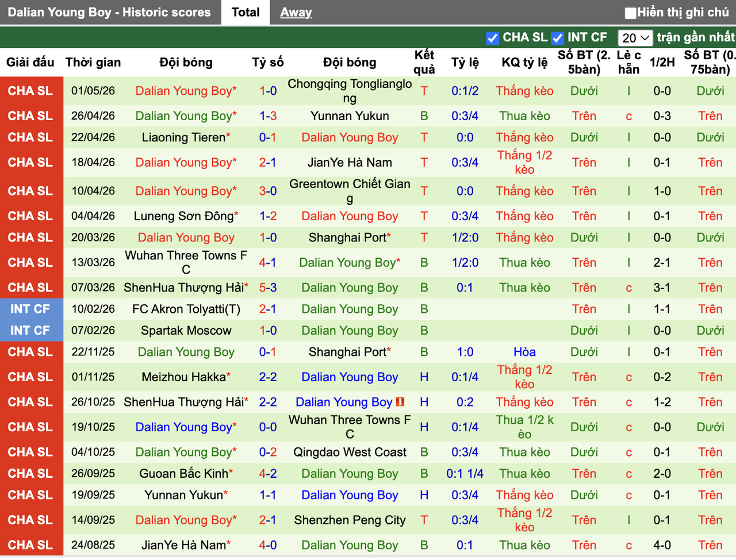Click the Hòa result in Shanghai Port row
This screenshot has width=736, height=560.
coord(525,352)
